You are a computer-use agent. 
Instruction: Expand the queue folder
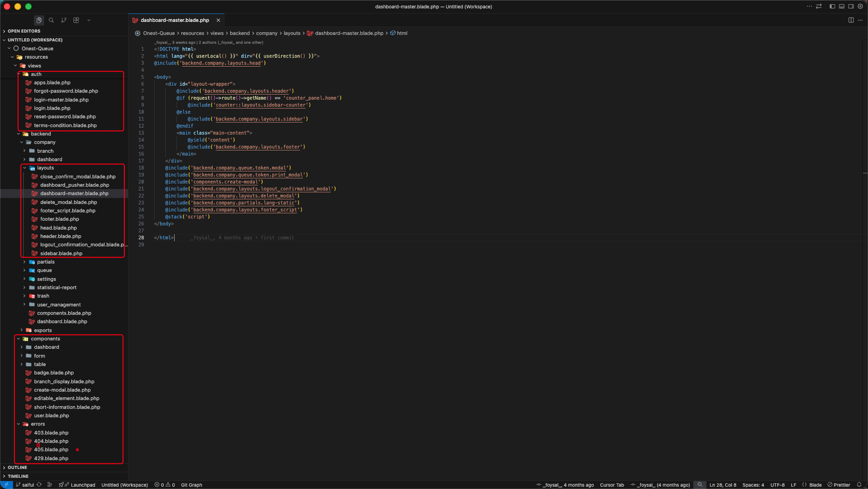point(44,271)
